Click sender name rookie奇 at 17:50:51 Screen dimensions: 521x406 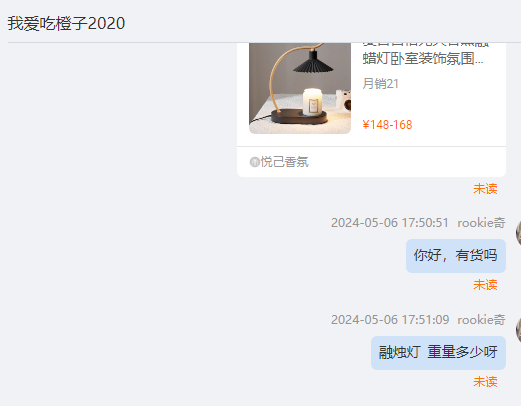(x=481, y=223)
